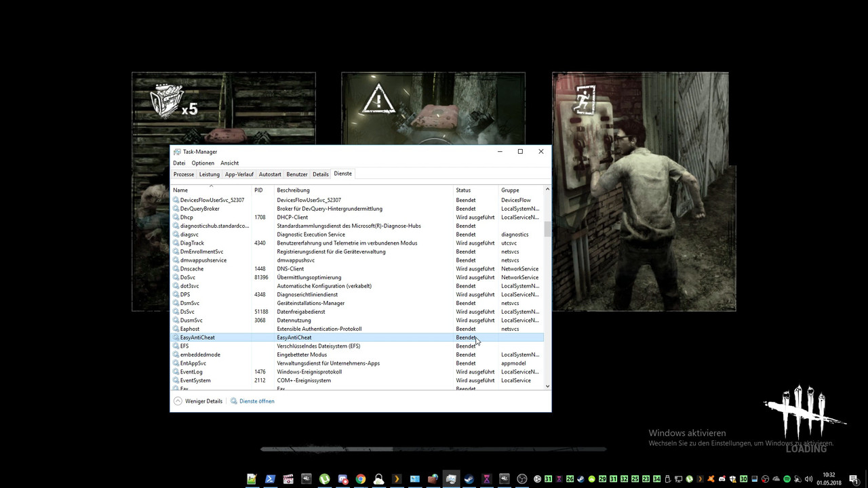The height and width of the screenshot is (488, 868).
Task: Open Steam from the taskbar
Action: 469,479
